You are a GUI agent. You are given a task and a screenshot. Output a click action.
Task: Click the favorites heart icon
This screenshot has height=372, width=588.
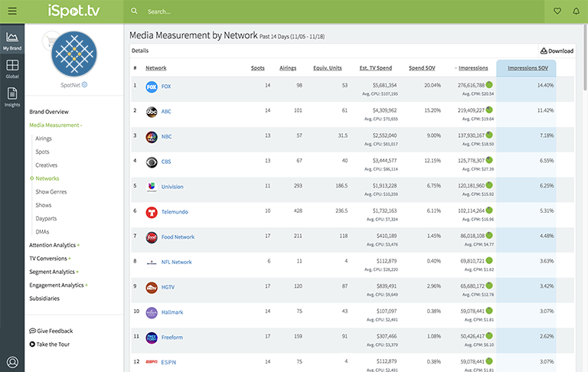[557, 11]
